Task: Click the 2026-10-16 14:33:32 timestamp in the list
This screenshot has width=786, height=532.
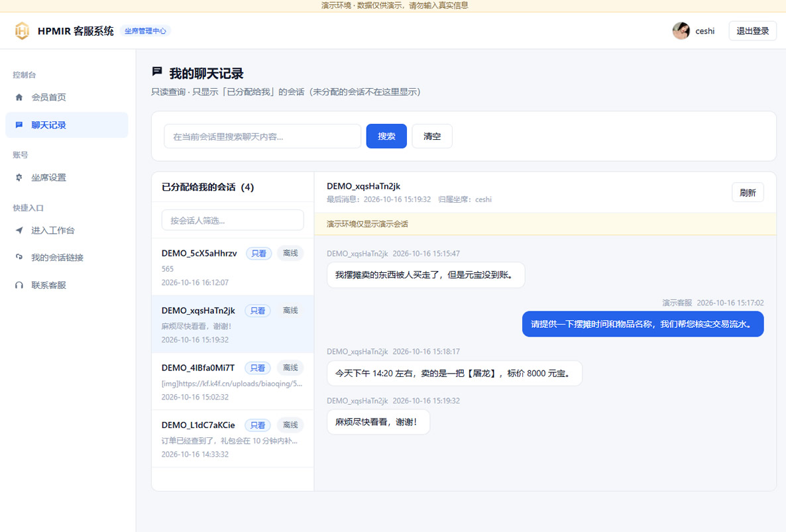Action: 195,454
